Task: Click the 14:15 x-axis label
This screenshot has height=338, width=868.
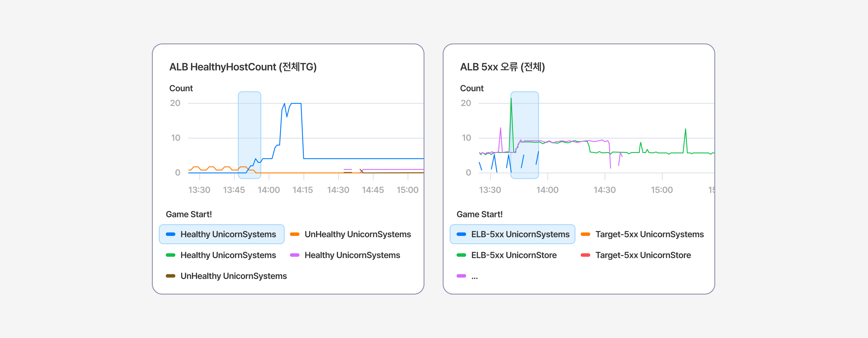Action: (x=303, y=190)
